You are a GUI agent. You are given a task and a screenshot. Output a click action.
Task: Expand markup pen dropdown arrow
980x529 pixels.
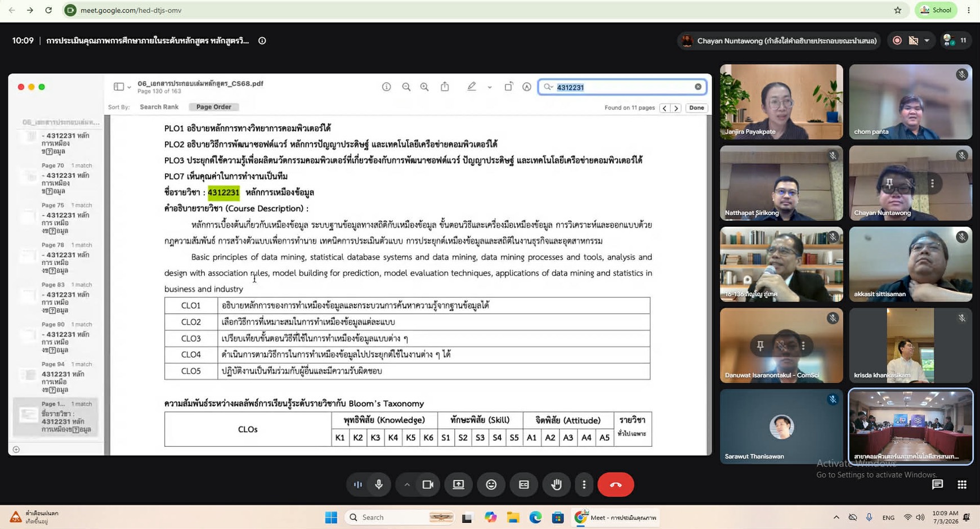(490, 87)
